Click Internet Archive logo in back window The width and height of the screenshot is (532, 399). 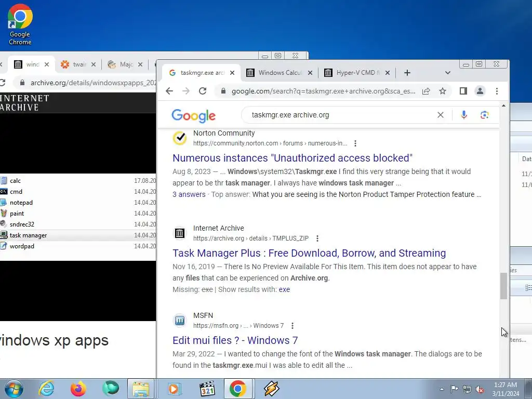pyautogui.click(x=24, y=103)
